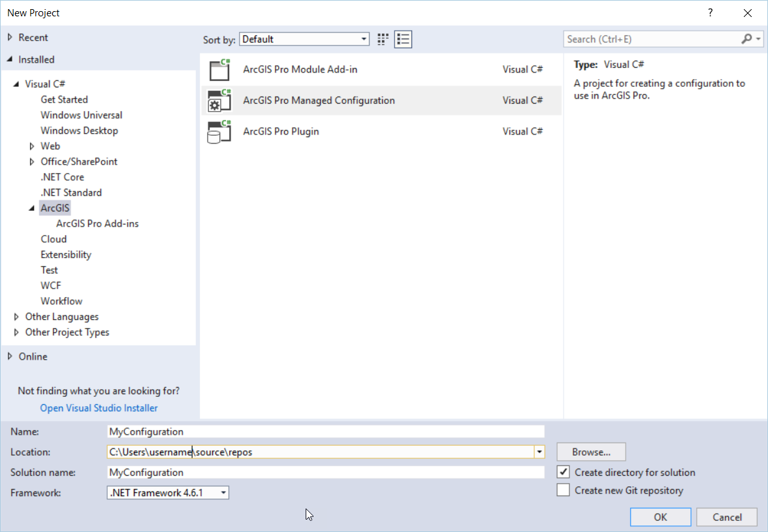Close the New Project dialog

[x=747, y=13]
